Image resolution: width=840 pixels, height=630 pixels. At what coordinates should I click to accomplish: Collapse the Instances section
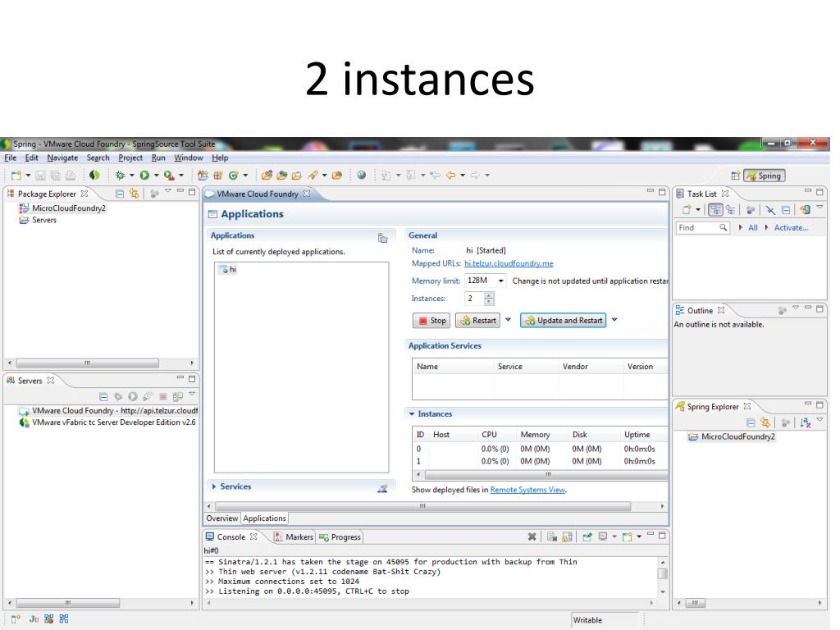pyautogui.click(x=412, y=414)
